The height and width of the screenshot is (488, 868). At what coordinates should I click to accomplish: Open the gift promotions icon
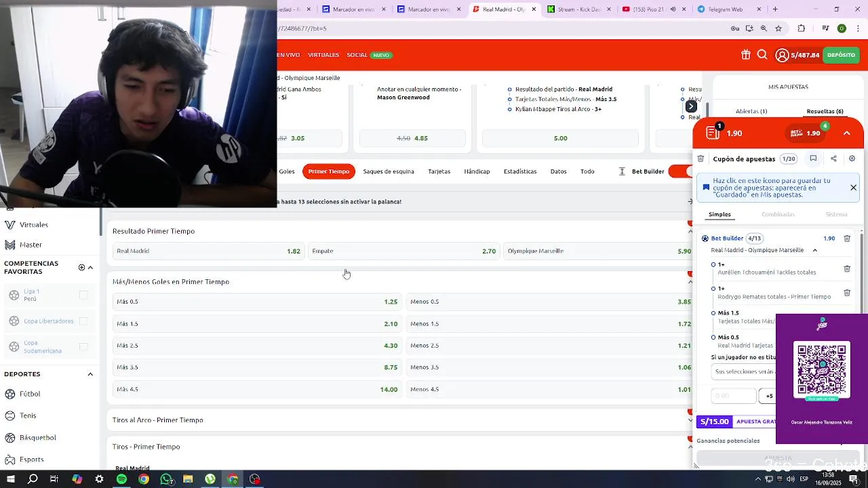coord(745,55)
